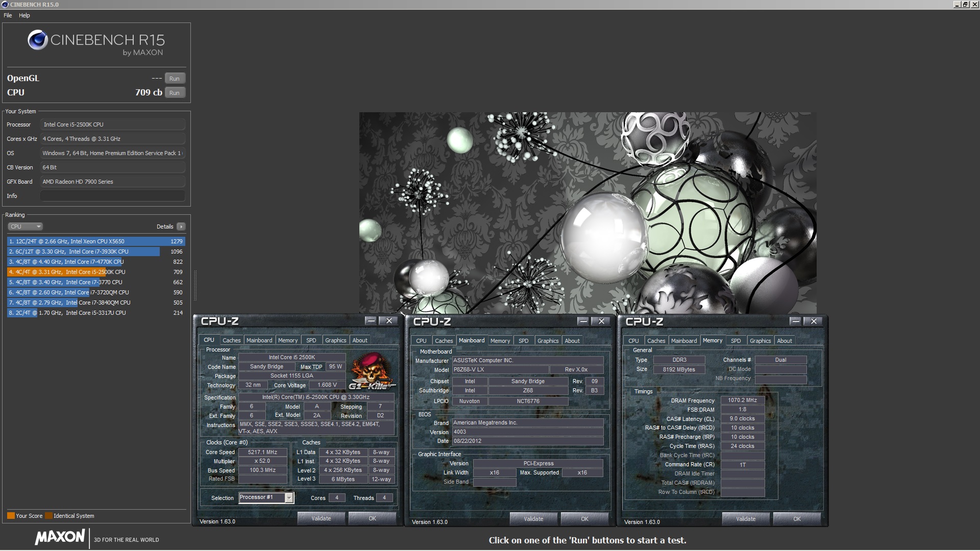Open the Help menu

click(24, 15)
